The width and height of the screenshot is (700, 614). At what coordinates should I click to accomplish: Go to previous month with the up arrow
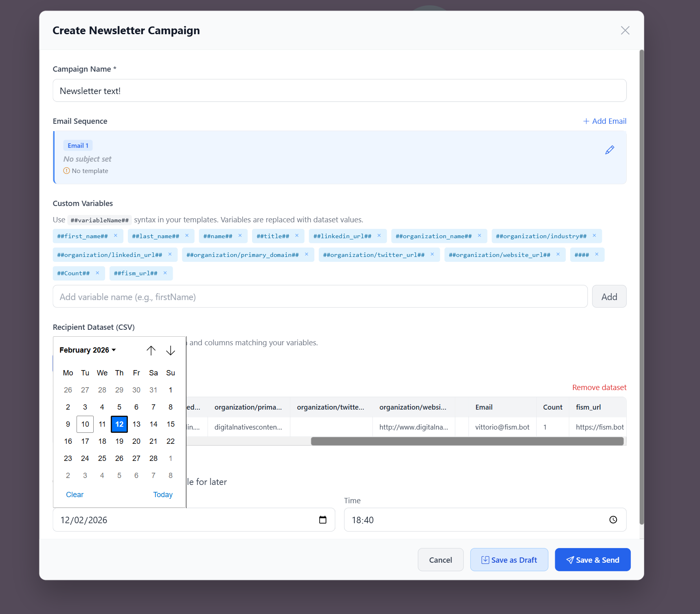coord(151,350)
